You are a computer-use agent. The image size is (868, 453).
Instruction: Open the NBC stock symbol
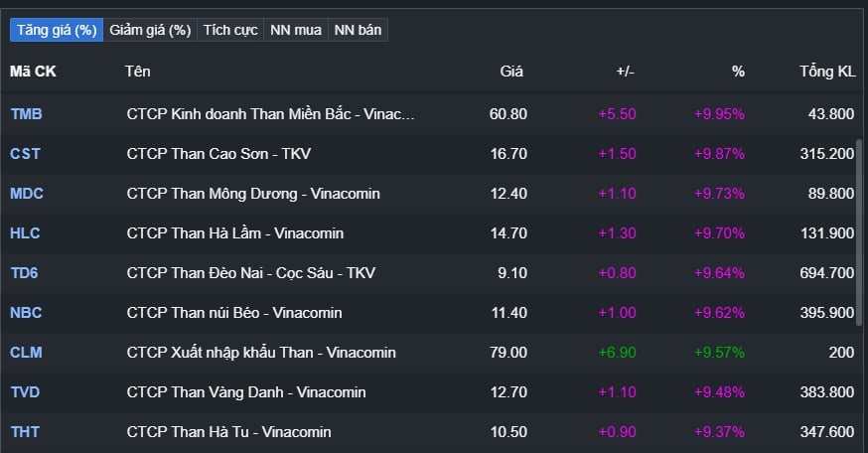[x=26, y=313]
